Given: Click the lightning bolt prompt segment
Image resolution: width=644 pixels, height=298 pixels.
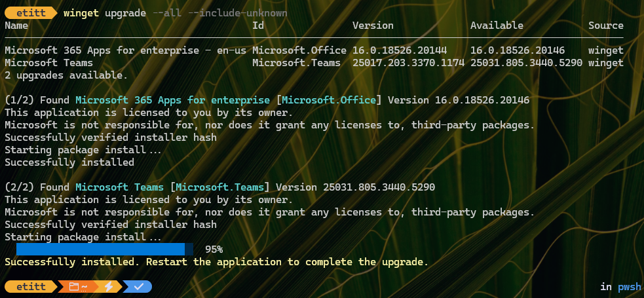Looking at the screenshot, I should coord(109,286).
